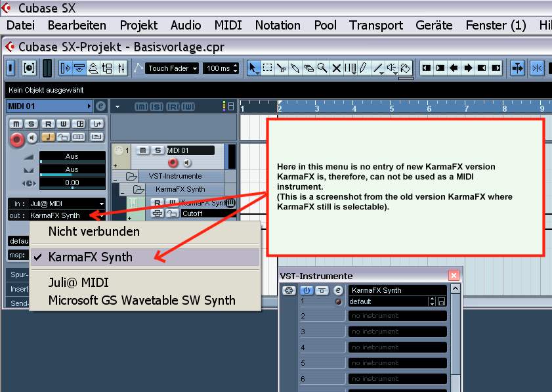
Task: Select the Zoom magnifier tool
Action: click(322, 68)
